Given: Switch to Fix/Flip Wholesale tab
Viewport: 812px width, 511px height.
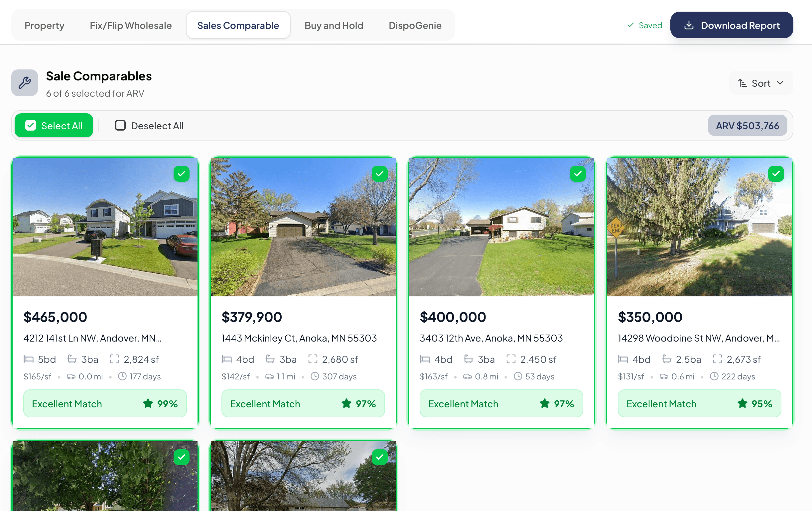Looking at the screenshot, I should 130,25.
